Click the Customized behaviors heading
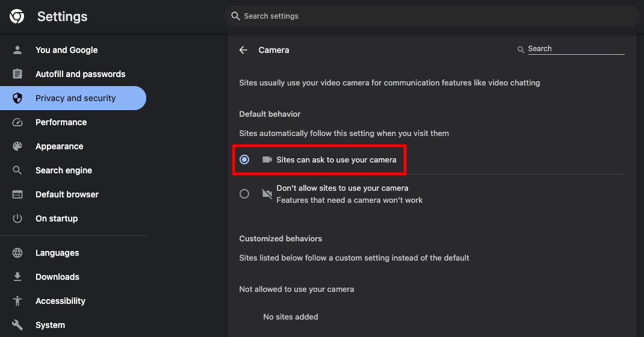This screenshot has height=337, width=644. tap(280, 238)
